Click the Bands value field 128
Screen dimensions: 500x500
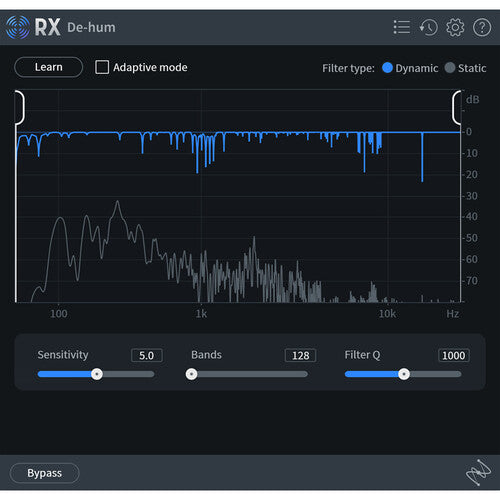(301, 355)
